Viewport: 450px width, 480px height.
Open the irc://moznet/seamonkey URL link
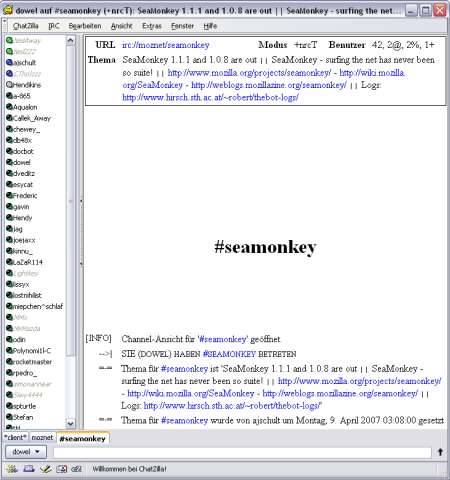pos(166,45)
